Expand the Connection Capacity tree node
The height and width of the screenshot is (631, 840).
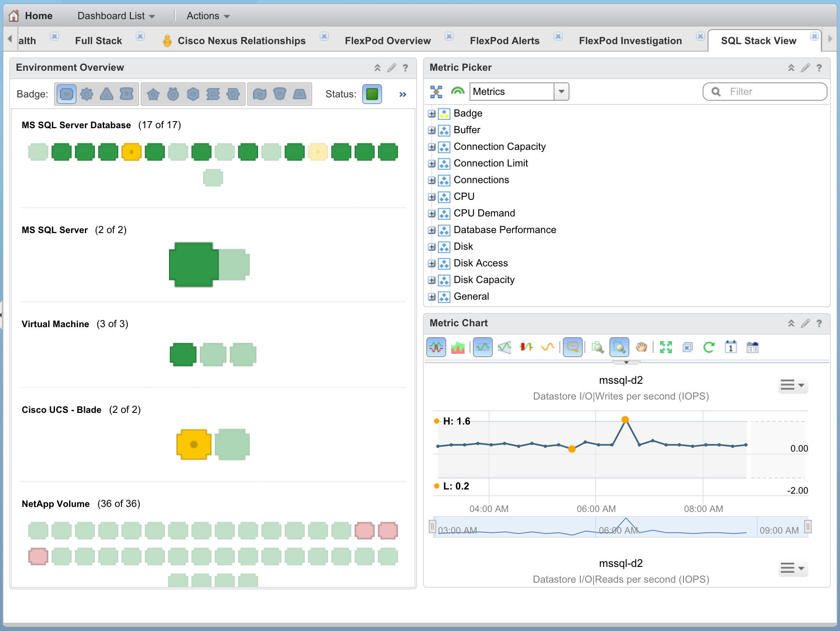[x=432, y=147]
